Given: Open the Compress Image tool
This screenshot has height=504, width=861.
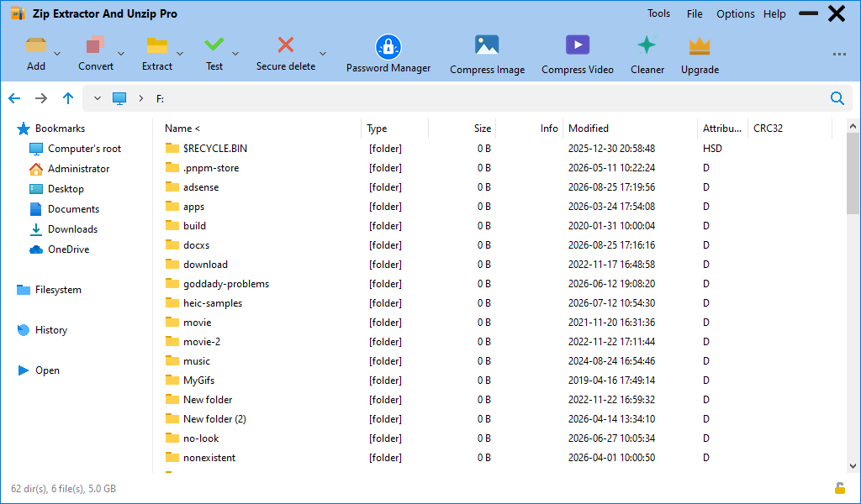Looking at the screenshot, I should [487, 55].
